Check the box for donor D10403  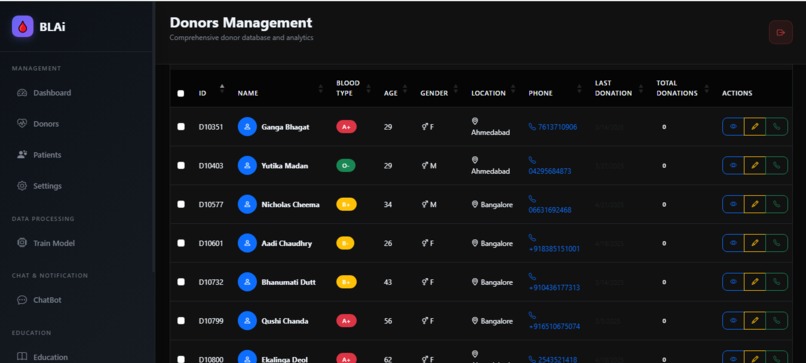pyautogui.click(x=181, y=166)
